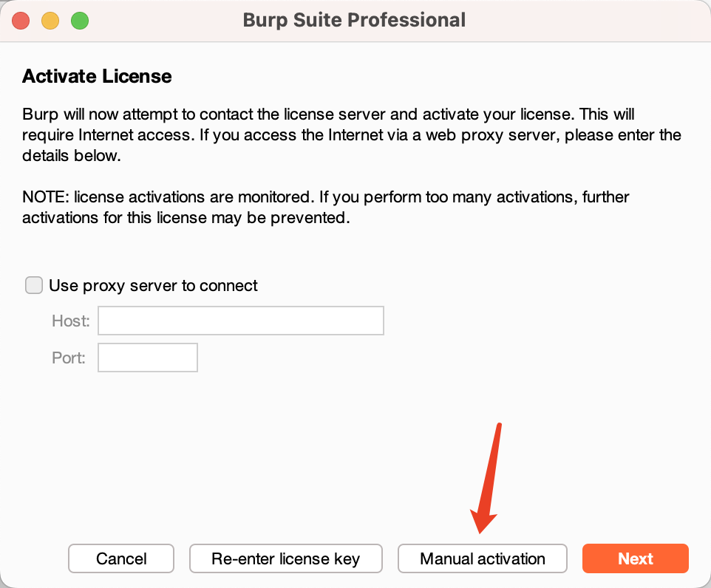711x588 pixels.
Task: Click the green zoom traffic light
Action: [x=79, y=21]
